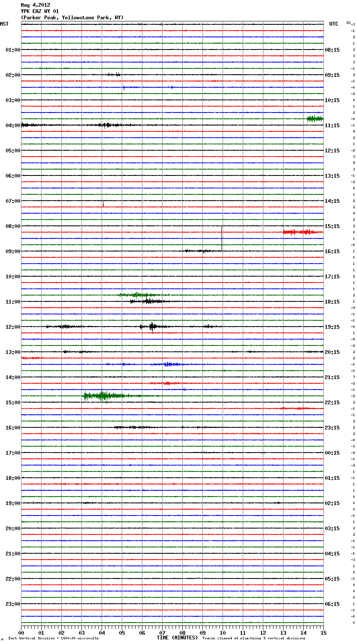Select the '12:00' MST hour label
The height and width of the screenshot is (644, 357).
point(13,327)
